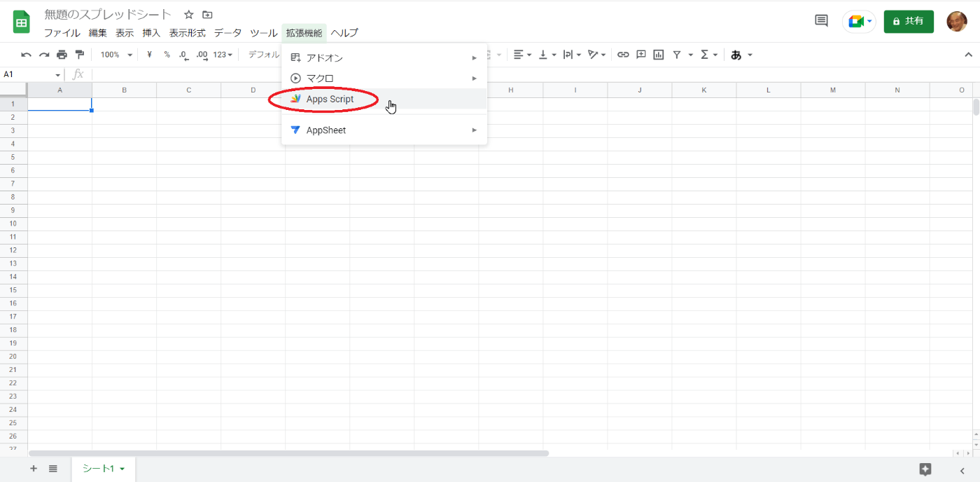The height and width of the screenshot is (482, 980).
Task: Insert a link
Action: click(x=623, y=55)
